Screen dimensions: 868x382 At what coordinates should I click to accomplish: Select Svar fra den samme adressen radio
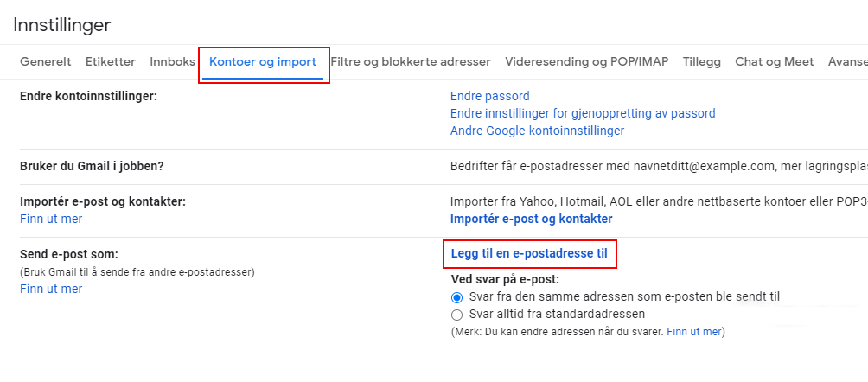456,297
